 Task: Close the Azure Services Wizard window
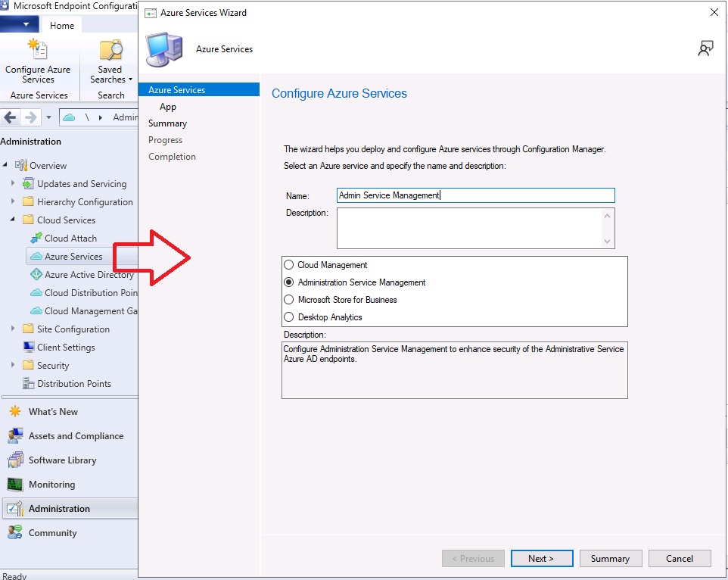tap(714, 13)
